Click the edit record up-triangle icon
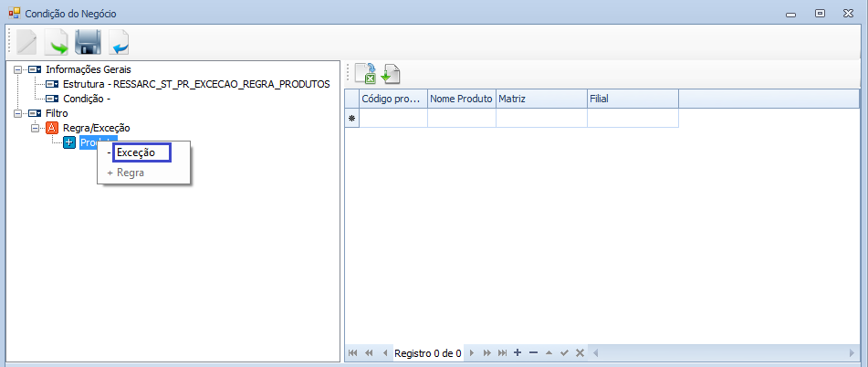868x367 pixels. click(549, 352)
